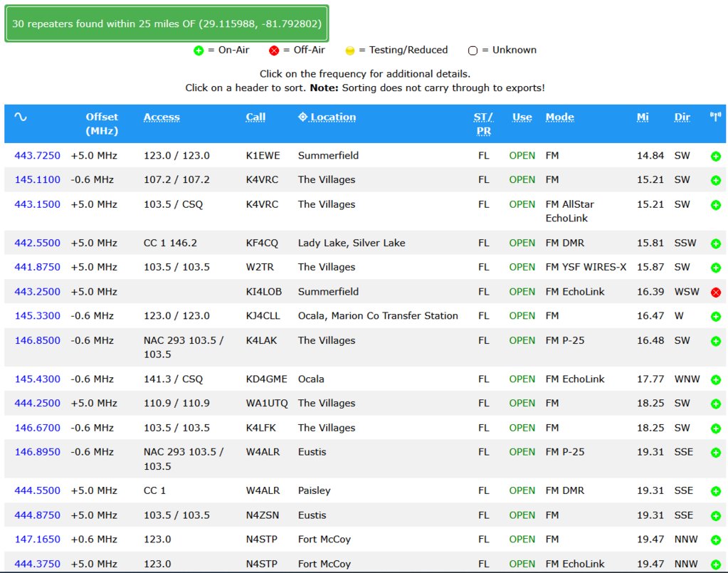Click on-air status icon for 443.1500 row
The height and width of the screenshot is (573, 728).
(x=715, y=205)
